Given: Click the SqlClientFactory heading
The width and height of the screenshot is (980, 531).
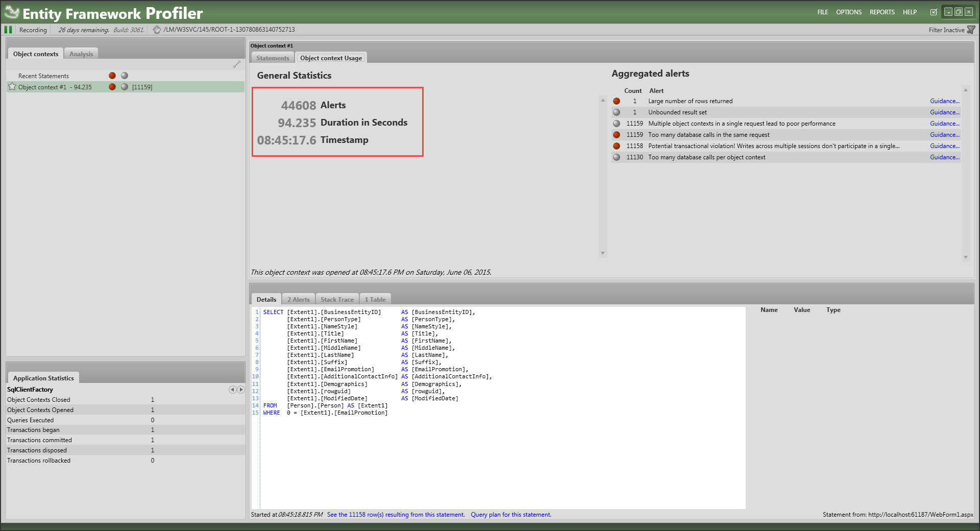Looking at the screenshot, I should (30, 390).
